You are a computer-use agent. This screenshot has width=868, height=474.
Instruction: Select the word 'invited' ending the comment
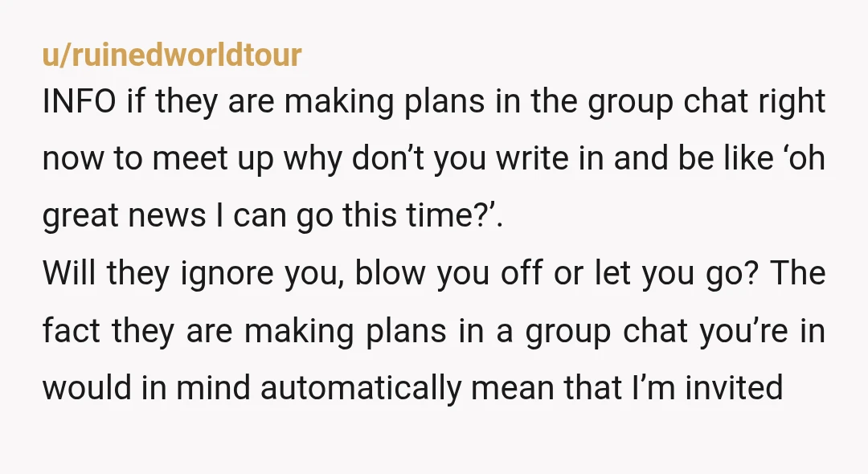[x=734, y=387]
